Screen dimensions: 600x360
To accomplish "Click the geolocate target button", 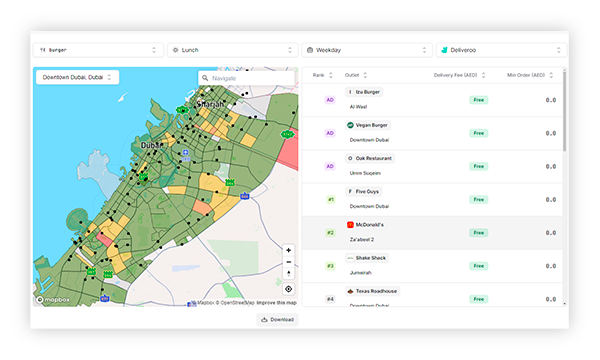I will click(289, 289).
